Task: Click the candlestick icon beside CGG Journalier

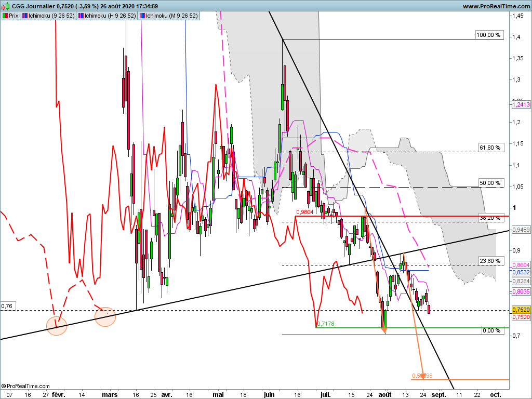Action: (5, 6)
